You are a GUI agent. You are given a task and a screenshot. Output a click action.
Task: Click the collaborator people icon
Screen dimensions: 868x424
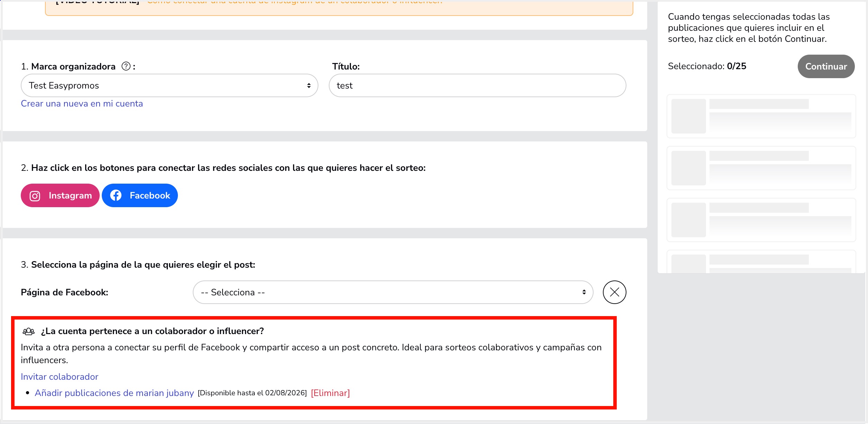[28, 331]
